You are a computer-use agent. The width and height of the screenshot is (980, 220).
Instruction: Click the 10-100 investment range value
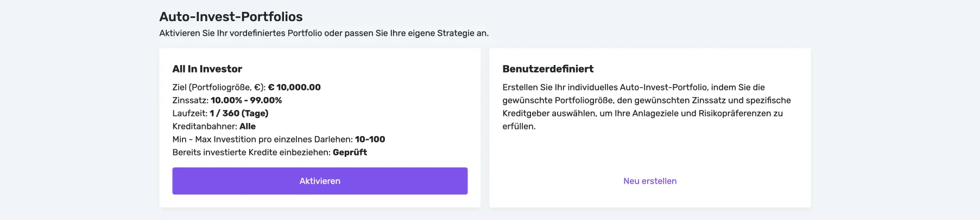click(x=370, y=139)
